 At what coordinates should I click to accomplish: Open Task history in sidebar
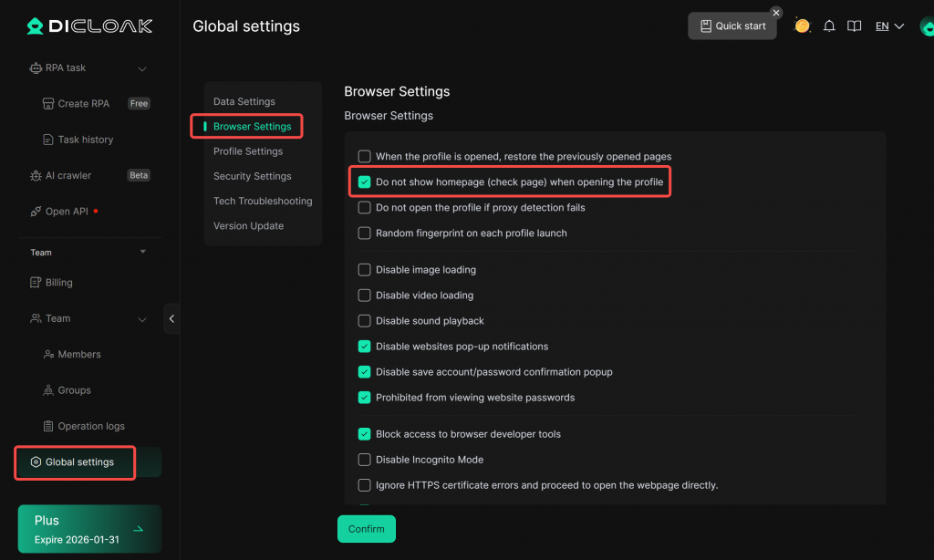[x=85, y=140]
